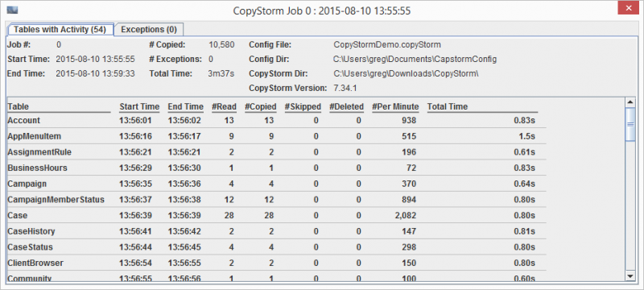Click the scrollbar up arrow
Viewport: 644px width, 290px height.
[x=630, y=101]
